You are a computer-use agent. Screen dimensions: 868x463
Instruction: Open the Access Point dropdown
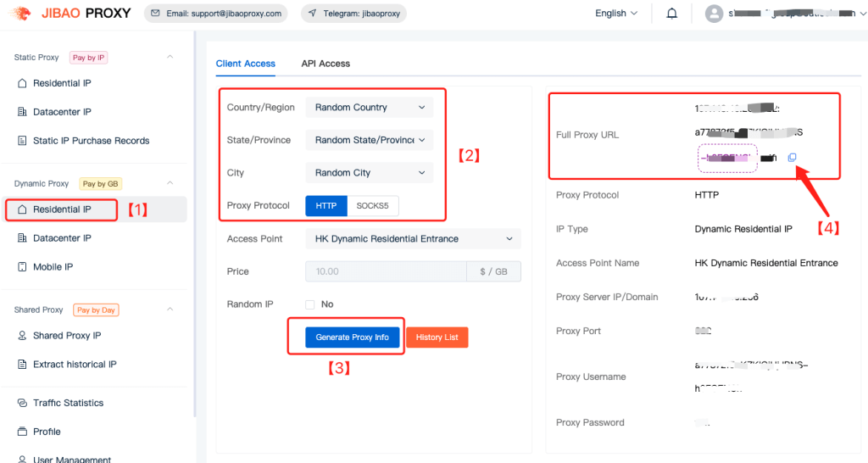(x=412, y=239)
